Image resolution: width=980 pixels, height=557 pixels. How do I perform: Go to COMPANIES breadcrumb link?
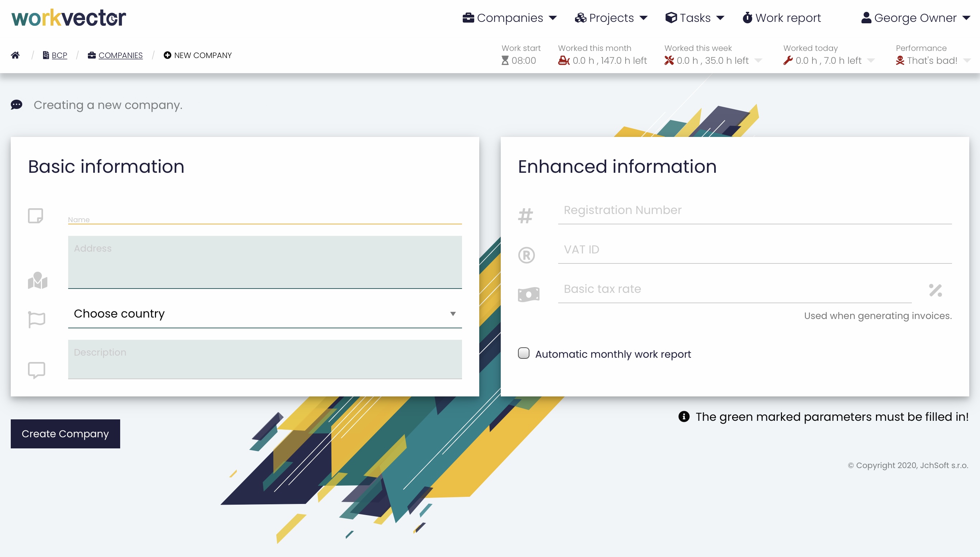(120, 56)
